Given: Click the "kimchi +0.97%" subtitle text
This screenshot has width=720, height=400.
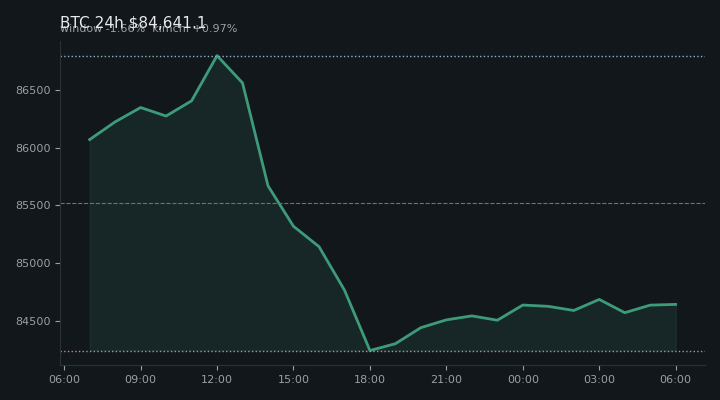Looking at the screenshot, I should pos(195,28).
